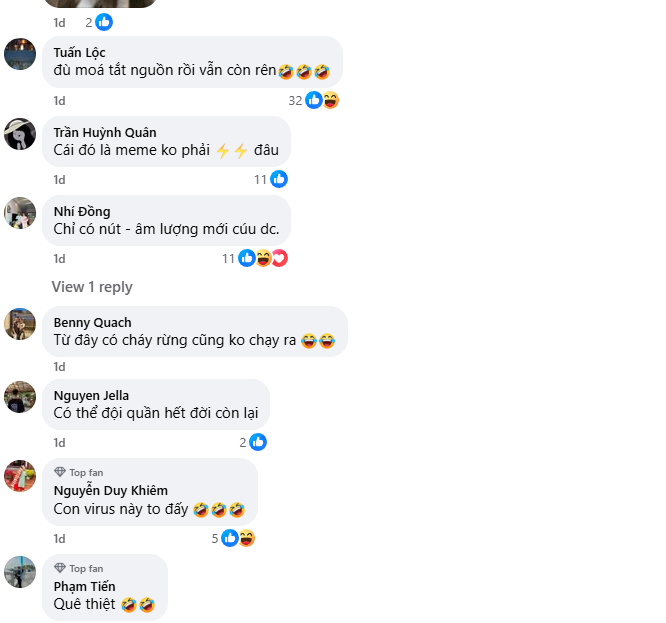Open Trần Huỳnh Quân's profile link
666x623 pixels.
105,132
